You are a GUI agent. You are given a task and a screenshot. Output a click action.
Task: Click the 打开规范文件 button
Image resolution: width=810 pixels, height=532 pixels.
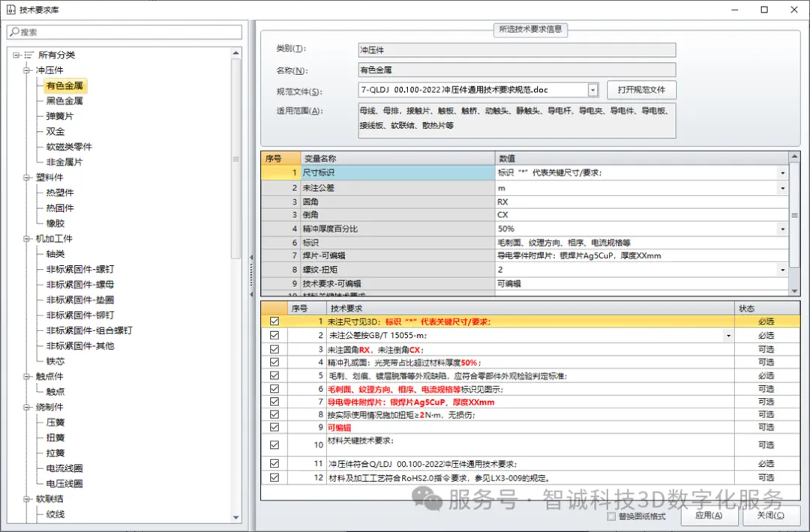(641, 90)
